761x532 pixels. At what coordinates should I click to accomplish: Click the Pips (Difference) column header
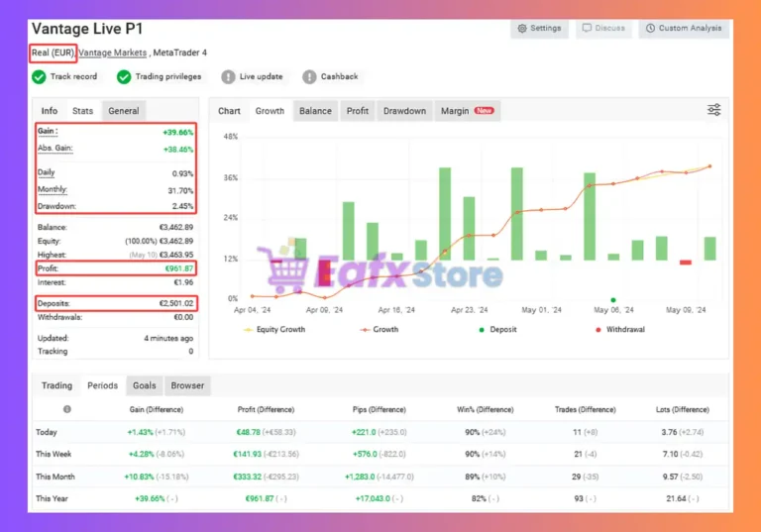(380, 410)
